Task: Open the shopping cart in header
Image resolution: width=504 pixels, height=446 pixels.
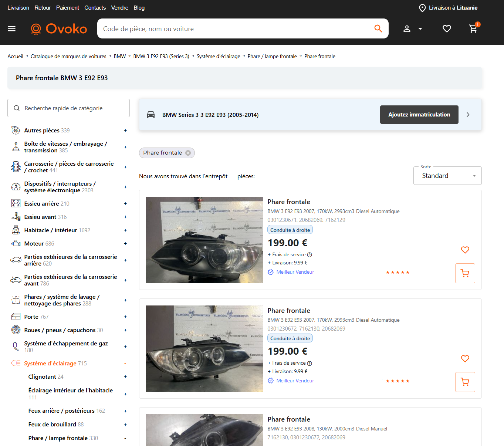Action: 473,28
